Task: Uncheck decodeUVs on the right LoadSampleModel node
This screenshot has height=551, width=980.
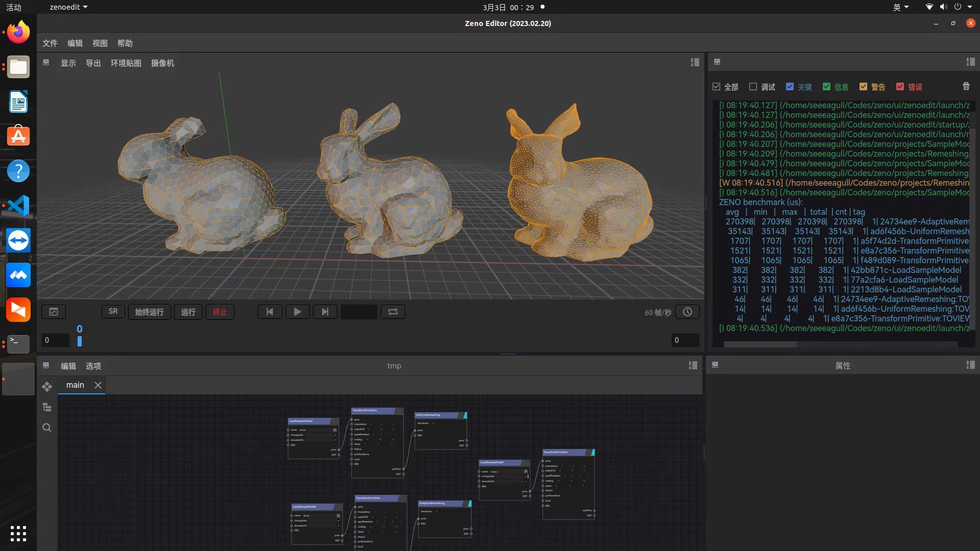Action: [x=526, y=481]
